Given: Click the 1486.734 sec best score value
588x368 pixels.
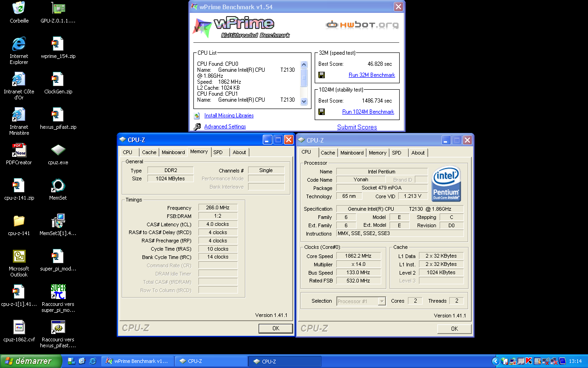Looking at the screenshot, I should pyautogui.click(x=377, y=101).
